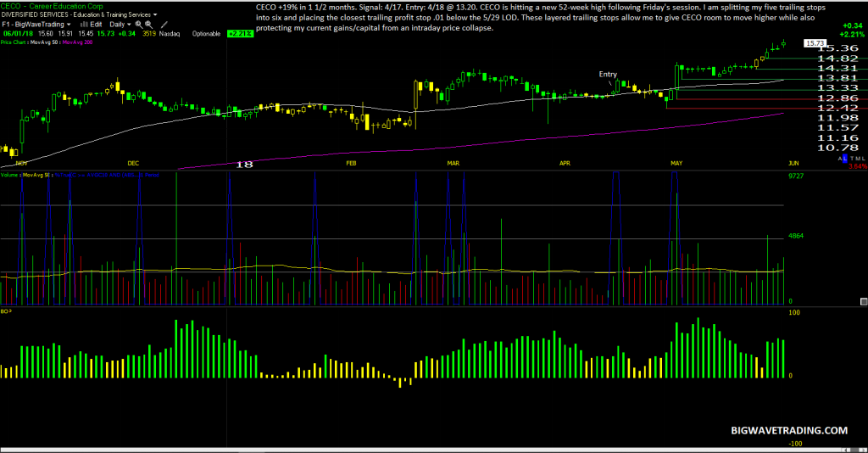Image resolution: width=868 pixels, height=453 pixels.
Task: Click the 3519 volume value
Action: pyautogui.click(x=149, y=34)
